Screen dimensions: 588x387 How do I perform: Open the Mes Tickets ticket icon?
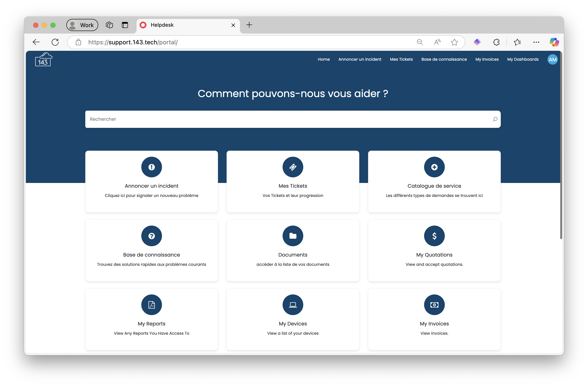coord(293,167)
